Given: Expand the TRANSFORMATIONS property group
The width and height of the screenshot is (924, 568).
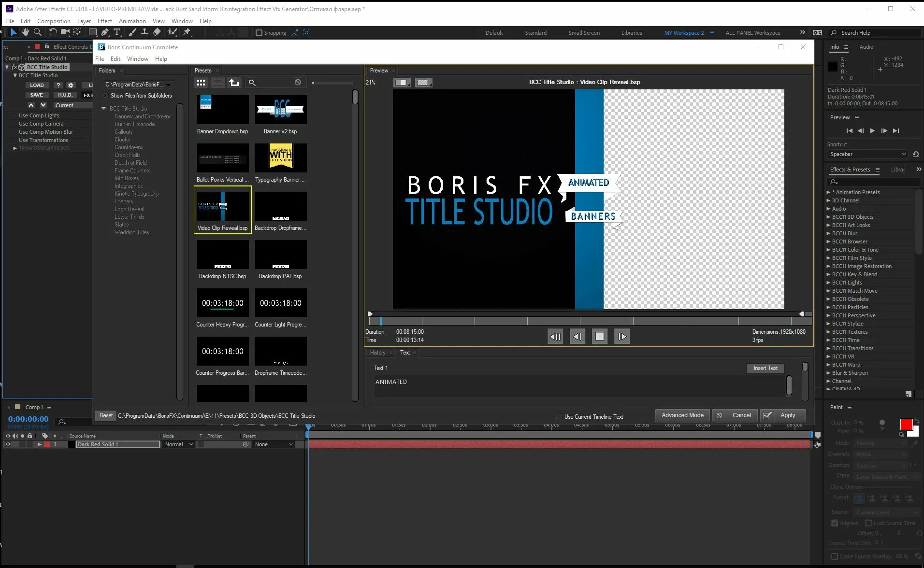Looking at the screenshot, I should 15,148.
